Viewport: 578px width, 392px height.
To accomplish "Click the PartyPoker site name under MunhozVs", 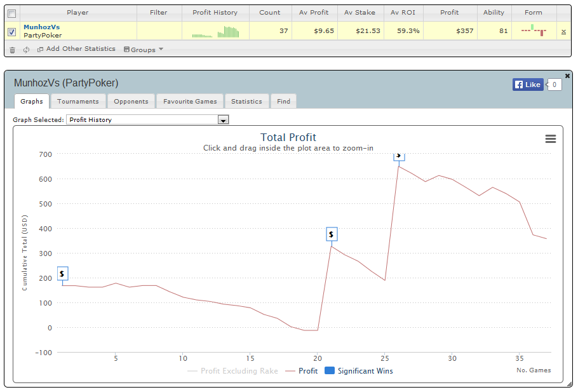I will (x=43, y=36).
